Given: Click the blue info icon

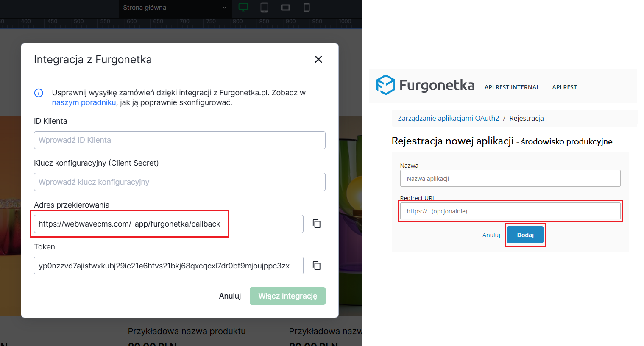Looking at the screenshot, I should tap(39, 93).
